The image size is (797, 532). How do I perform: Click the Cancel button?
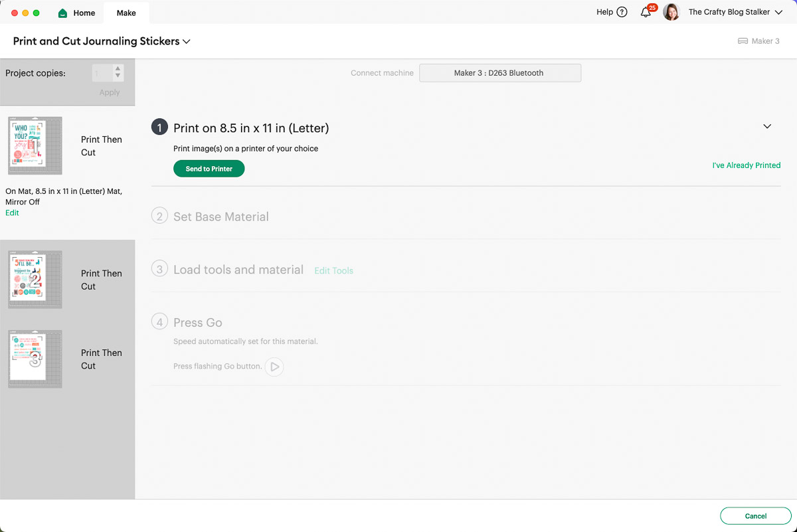click(756, 516)
